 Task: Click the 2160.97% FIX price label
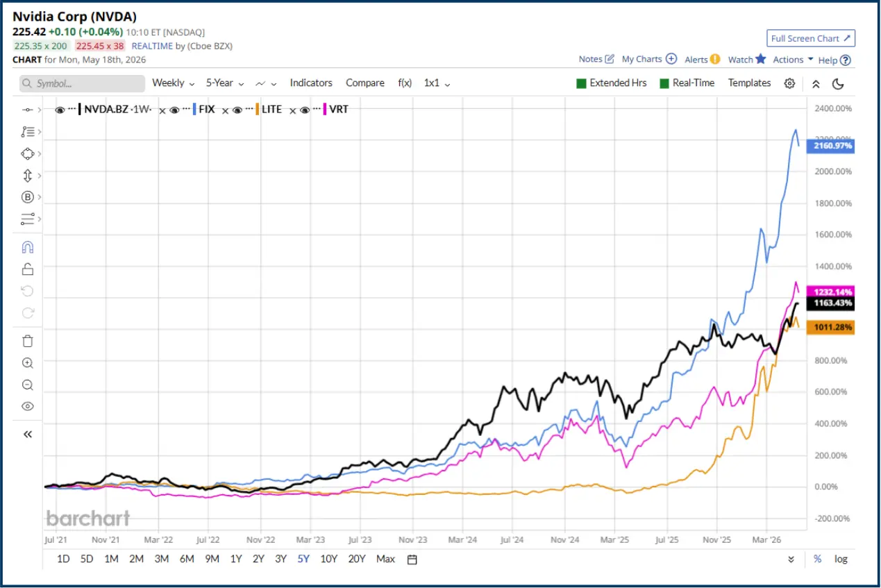click(x=830, y=146)
